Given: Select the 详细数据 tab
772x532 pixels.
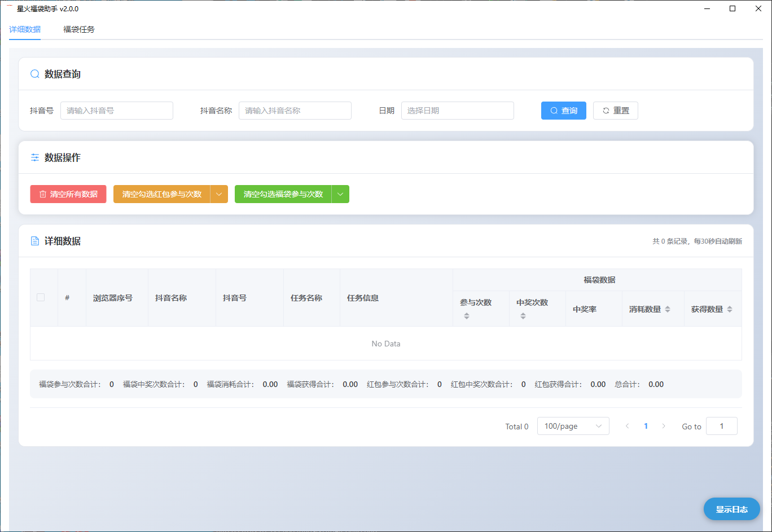Looking at the screenshot, I should coord(25,29).
